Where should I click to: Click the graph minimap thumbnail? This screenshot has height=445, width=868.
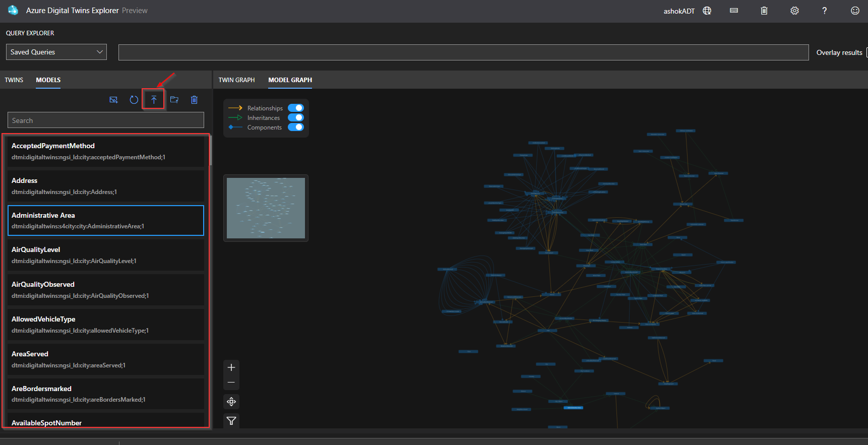pyautogui.click(x=266, y=208)
